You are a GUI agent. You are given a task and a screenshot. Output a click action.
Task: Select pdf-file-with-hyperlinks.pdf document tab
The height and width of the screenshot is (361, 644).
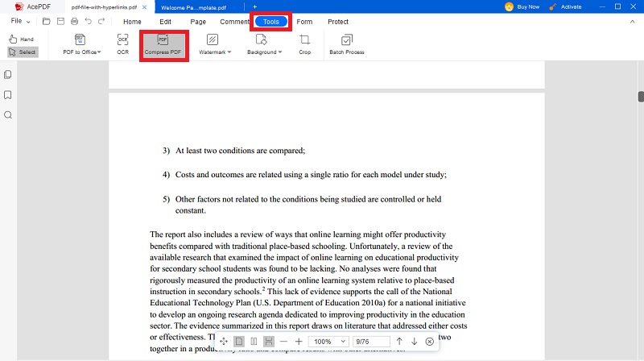tap(104, 7)
